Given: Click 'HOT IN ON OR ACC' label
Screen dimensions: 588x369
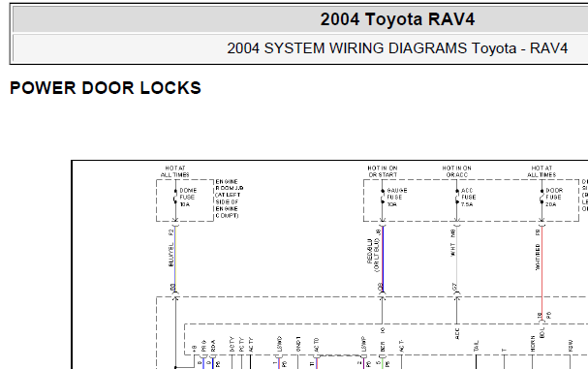Looking at the screenshot, I should 456,171.
